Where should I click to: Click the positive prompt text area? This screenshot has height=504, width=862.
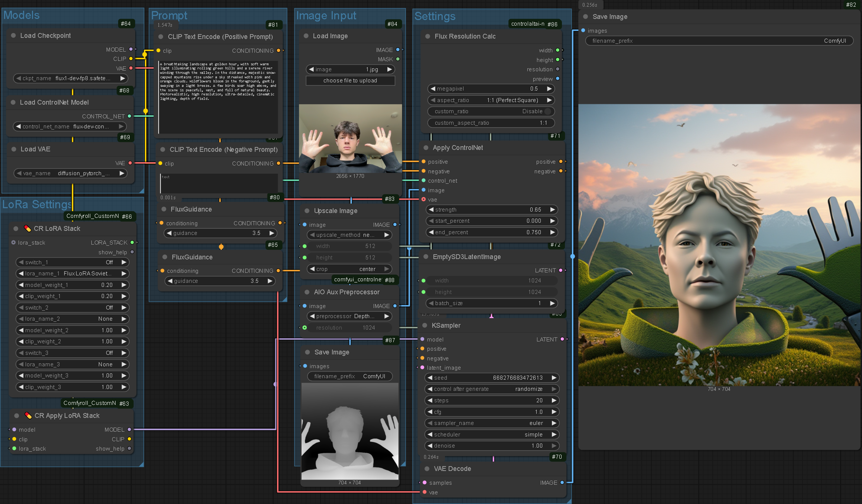pos(218,97)
